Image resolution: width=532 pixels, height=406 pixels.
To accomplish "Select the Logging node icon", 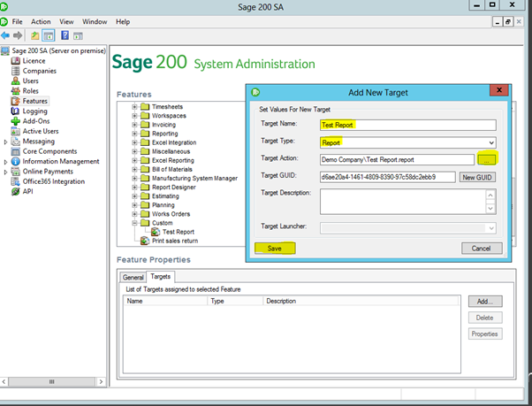I will tap(15, 111).
